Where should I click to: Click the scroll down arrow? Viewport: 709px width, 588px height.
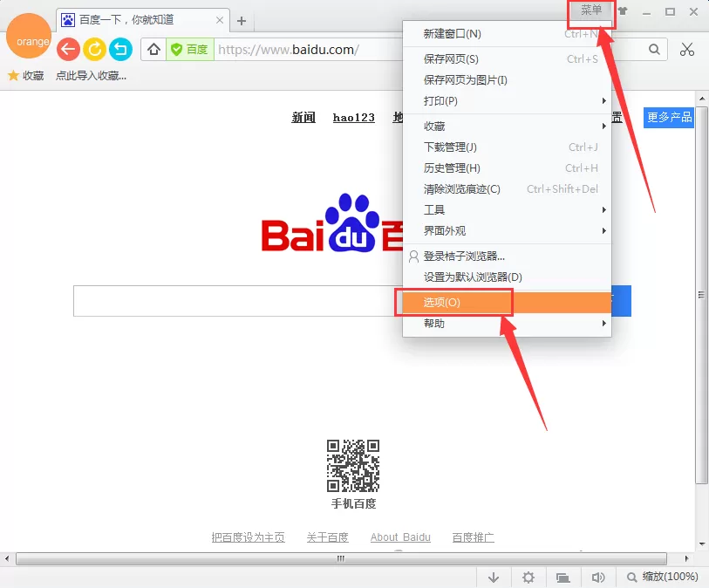tap(702, 544)
